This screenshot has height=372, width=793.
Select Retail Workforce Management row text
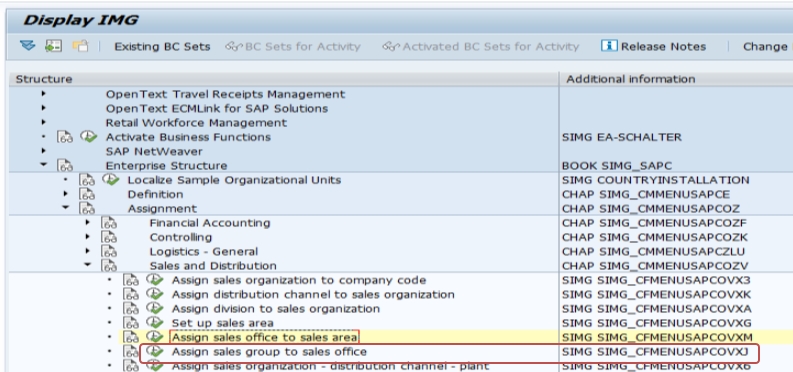click(196, 123)
